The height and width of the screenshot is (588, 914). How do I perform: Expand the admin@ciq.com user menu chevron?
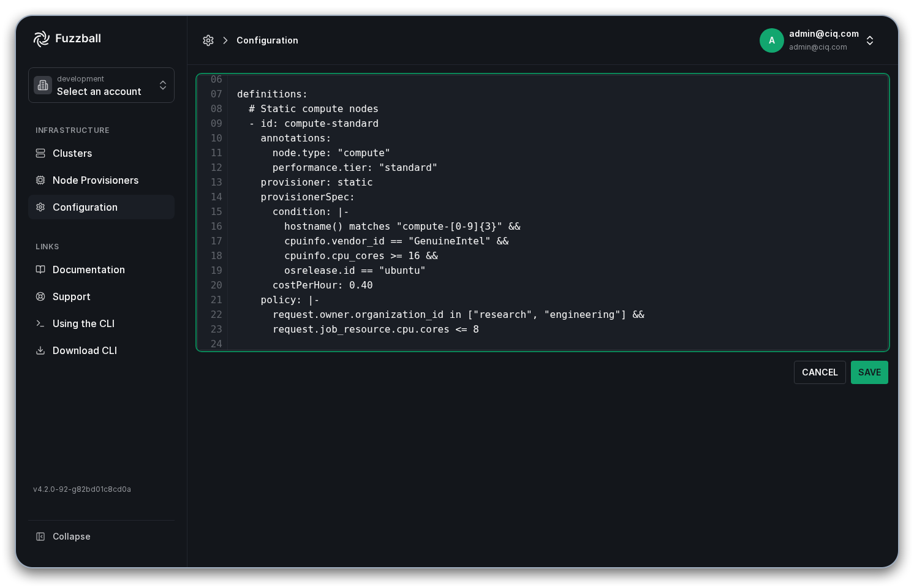coord(870,40)
